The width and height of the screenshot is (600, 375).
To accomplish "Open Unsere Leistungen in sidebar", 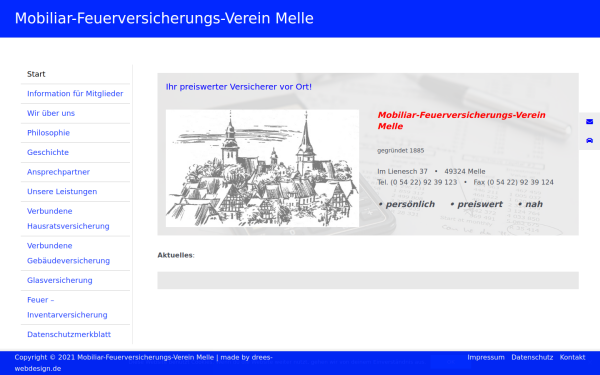I will tap(62, 191).
